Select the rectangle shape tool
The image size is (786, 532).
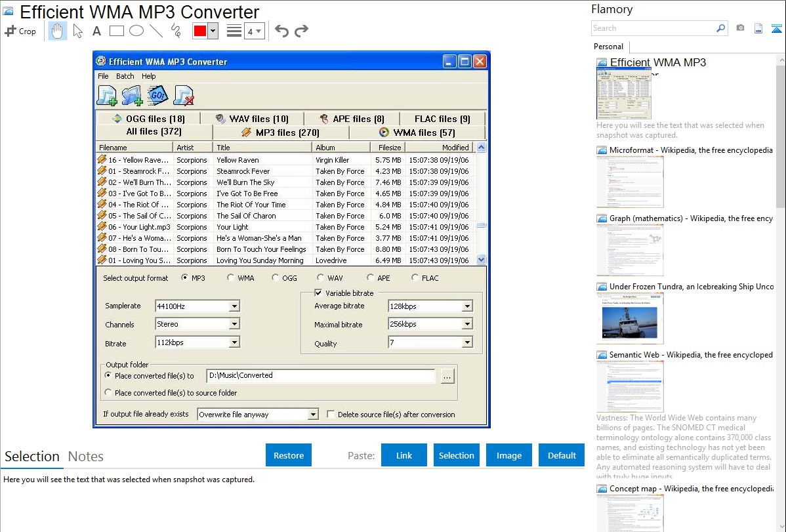click(117, 31)
